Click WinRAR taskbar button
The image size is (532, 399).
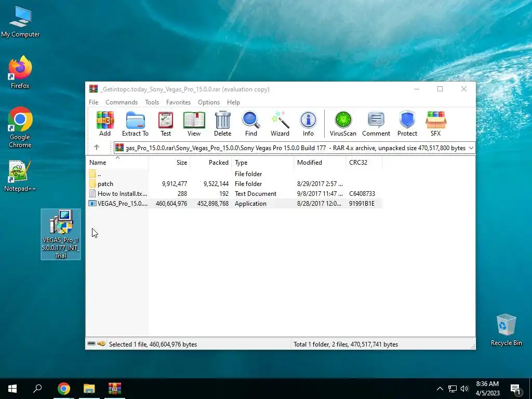(x=115, y=389)
